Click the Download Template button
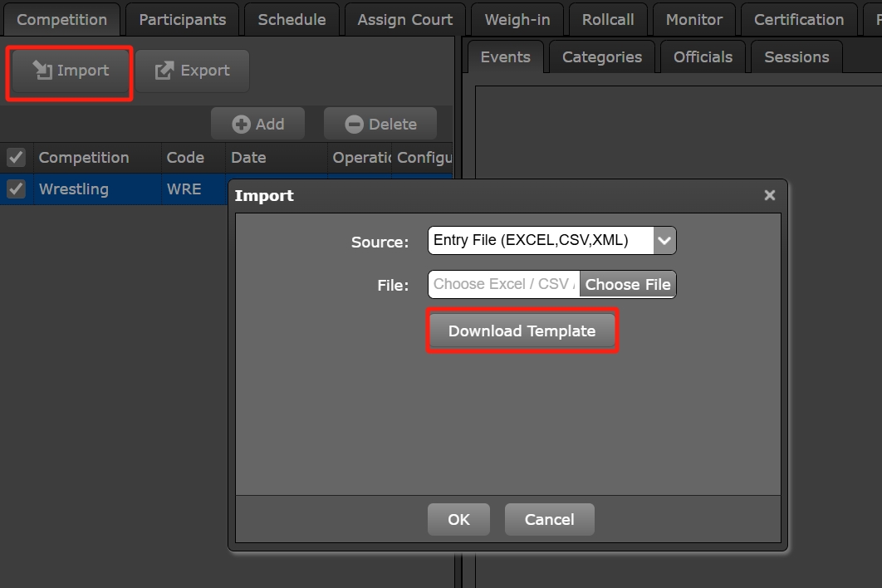The image size is (882, 588). (x=522, y=331)
